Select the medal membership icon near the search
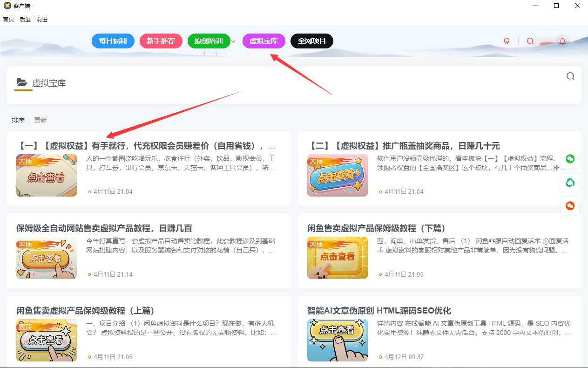The height and width of the screenshot is (368, 588). point(507,41)
